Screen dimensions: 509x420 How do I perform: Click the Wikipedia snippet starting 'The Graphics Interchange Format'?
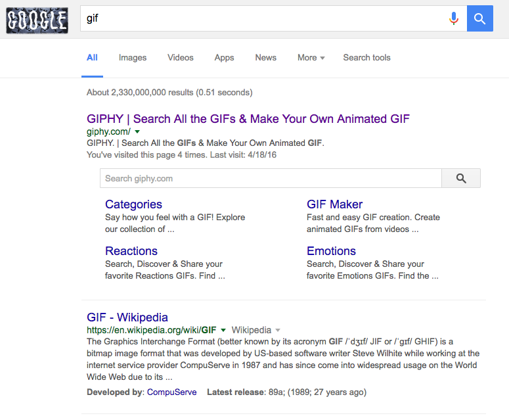[x=283, y=360]
